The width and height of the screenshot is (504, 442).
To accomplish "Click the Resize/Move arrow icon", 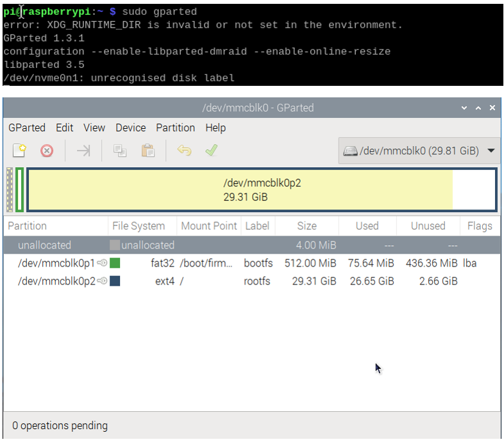I will (83, 151).
